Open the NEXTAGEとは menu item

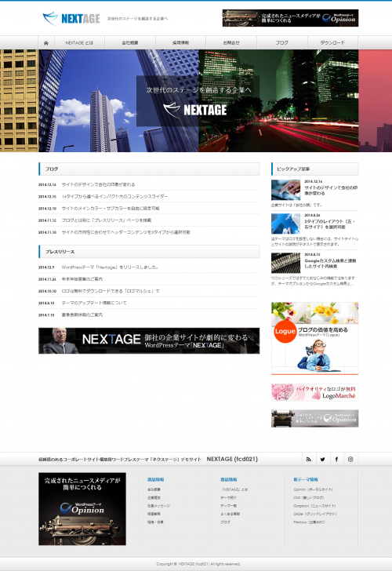79,43
